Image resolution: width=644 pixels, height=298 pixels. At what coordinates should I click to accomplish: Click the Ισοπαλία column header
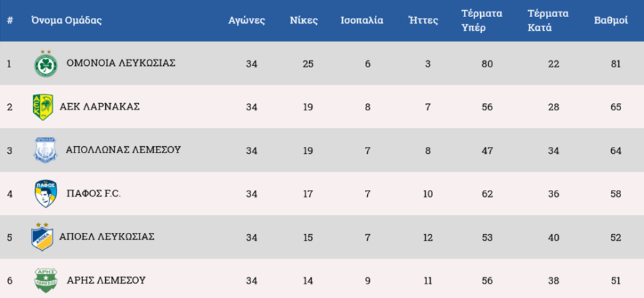point(362,21)
